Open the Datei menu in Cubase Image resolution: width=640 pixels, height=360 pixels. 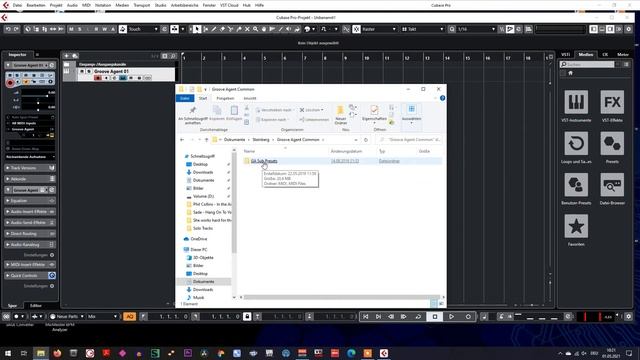(17, 5)
